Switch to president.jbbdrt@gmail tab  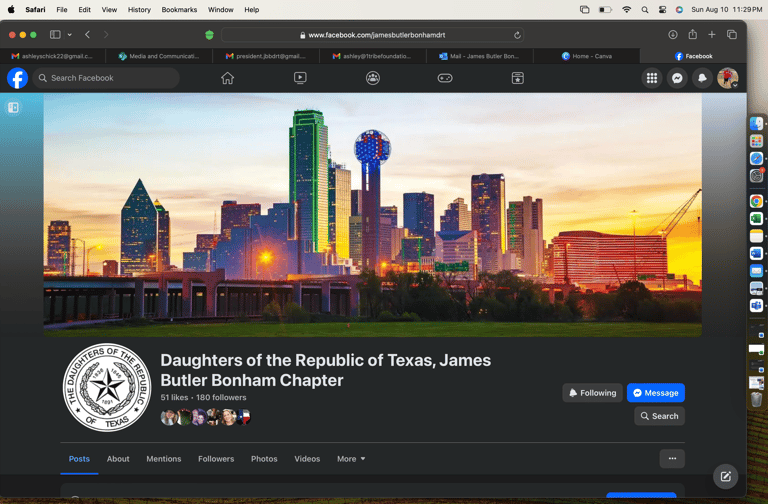[266, 56]
